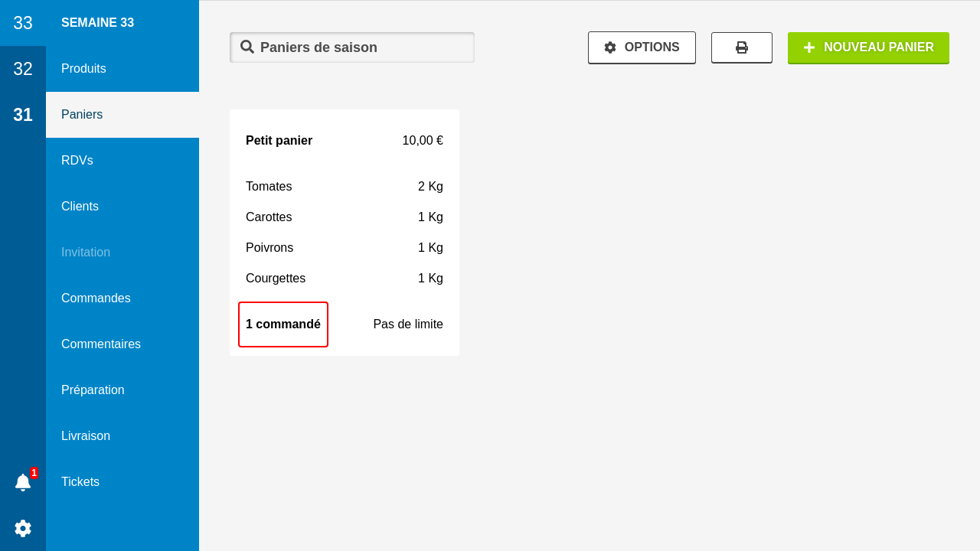980x551 pixels.
Task: Select week 33 in the sidebar
Action: pyautogui.click(x=23, y=23)
